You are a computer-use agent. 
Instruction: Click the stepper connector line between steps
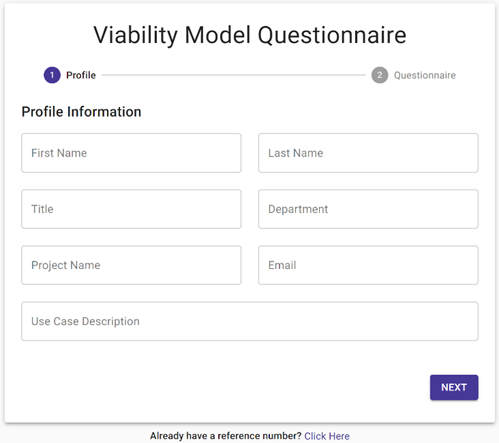click(x=234, y=75)
